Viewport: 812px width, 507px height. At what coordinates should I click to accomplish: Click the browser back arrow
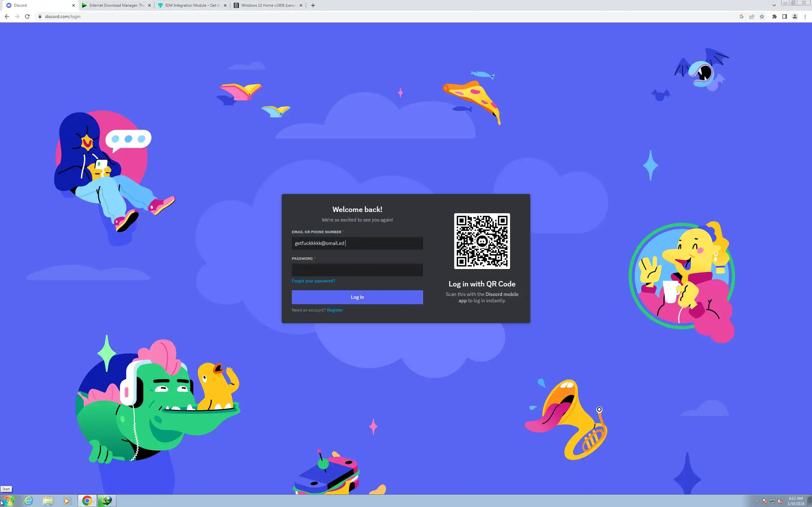[7, 16]
